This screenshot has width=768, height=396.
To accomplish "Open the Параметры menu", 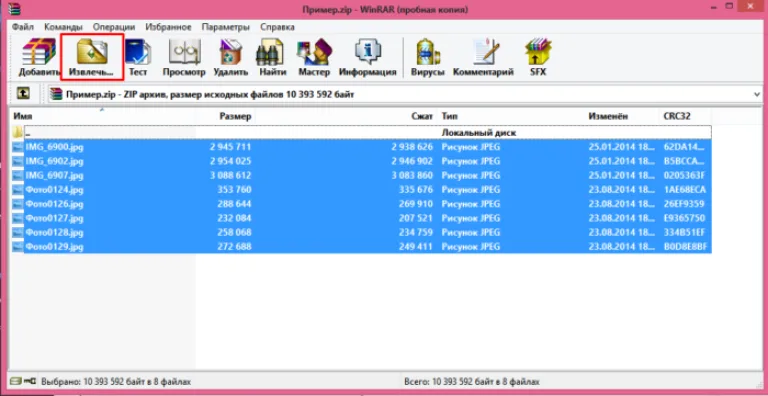I will click(225, 27).
